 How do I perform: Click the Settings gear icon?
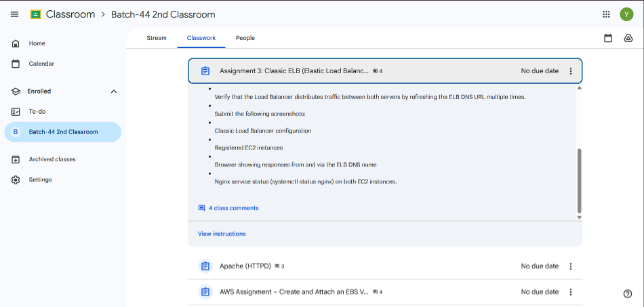[16, 180]
